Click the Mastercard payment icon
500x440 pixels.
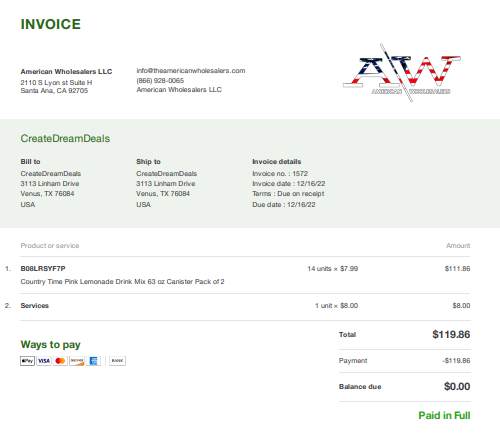60,361
